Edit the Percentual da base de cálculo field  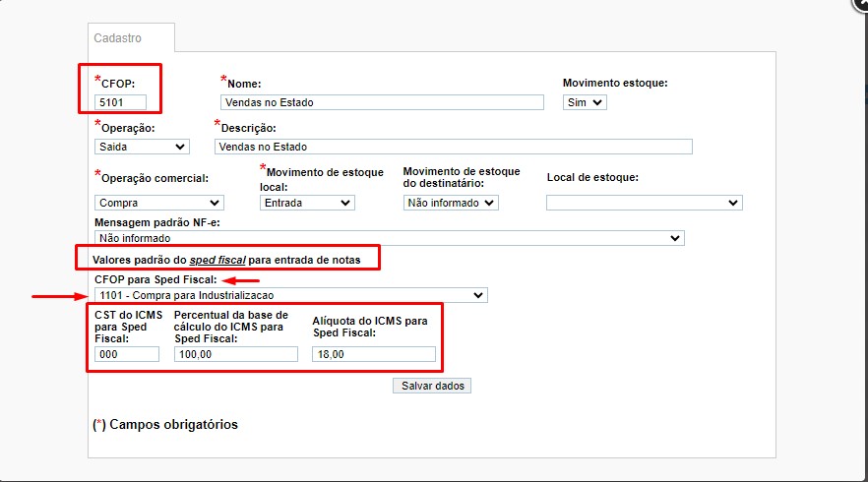(236, 354)
